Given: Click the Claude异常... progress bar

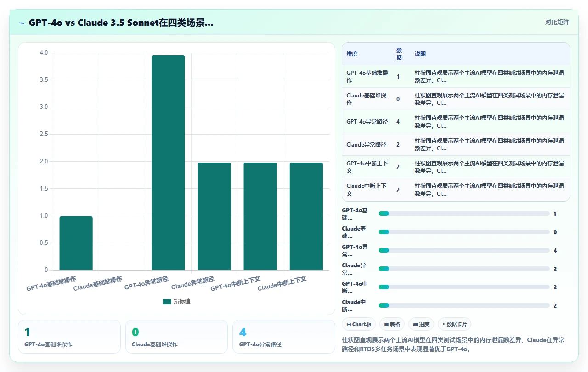Looking at the screenshot, I should pos(464,269).
